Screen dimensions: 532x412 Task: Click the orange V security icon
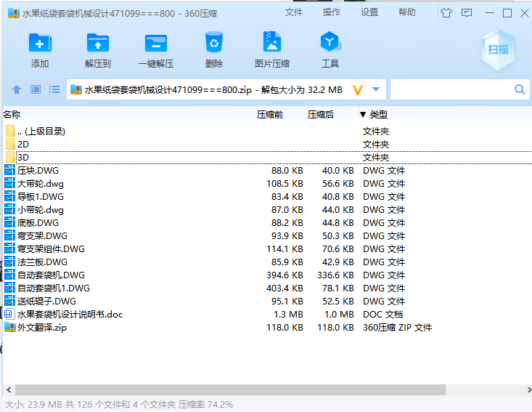click(358, 90)
